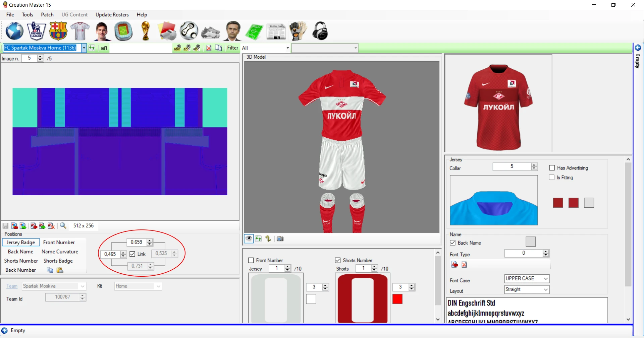Open the Referee cards and whistle icon

click(x=167, y=31)
